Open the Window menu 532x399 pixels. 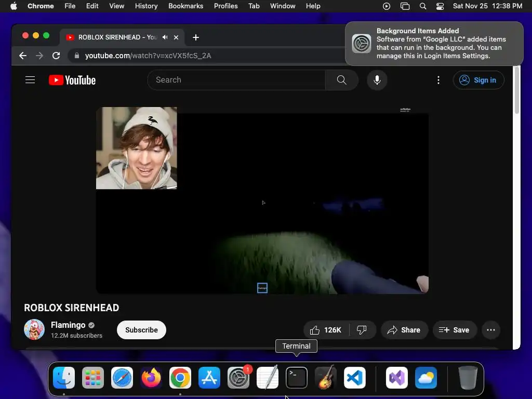283,6
